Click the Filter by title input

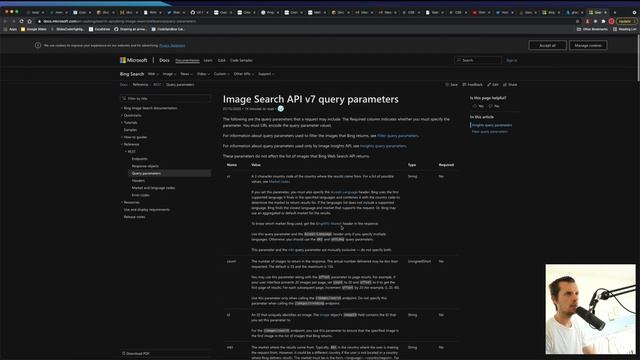(x=165, y=98)
